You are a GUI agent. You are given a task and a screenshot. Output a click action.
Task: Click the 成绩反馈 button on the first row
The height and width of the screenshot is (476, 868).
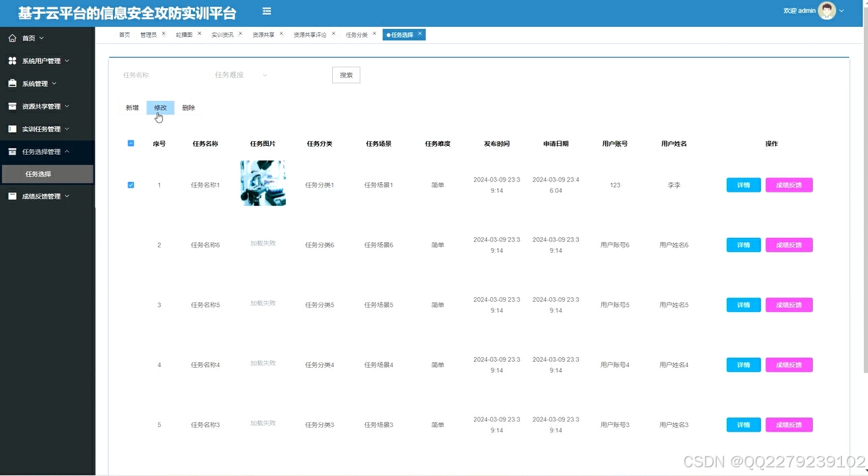pos(789,184)
